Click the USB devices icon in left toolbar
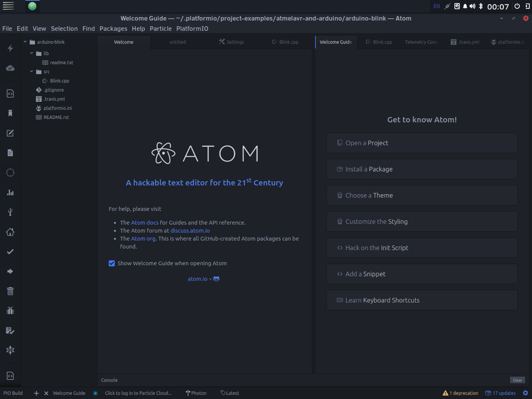Viewport: 532px width, 399px height. click(x=10, y=212)
